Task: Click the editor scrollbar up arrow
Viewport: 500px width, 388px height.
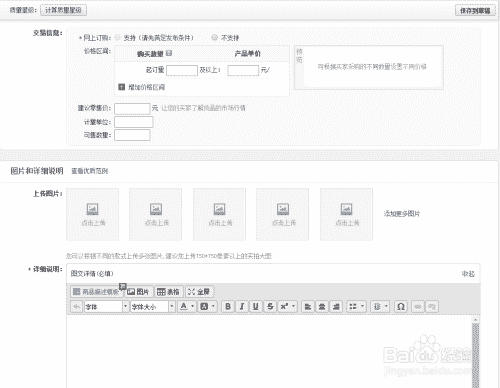Action: click(x=476, y=320)
